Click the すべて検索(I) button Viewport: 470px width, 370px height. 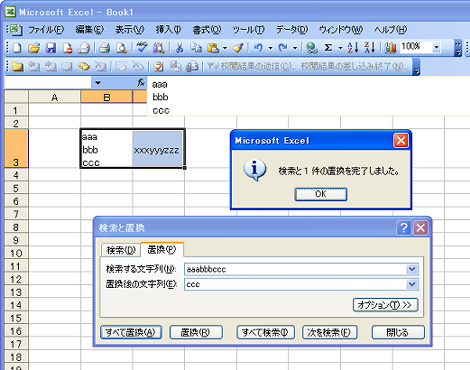click(x=265, y=332)
